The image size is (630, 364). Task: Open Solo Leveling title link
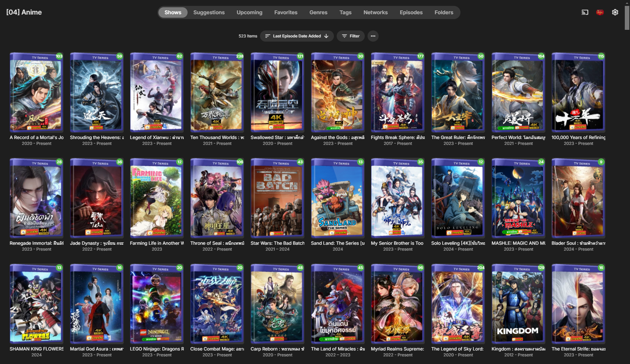[x=458, y=243]
